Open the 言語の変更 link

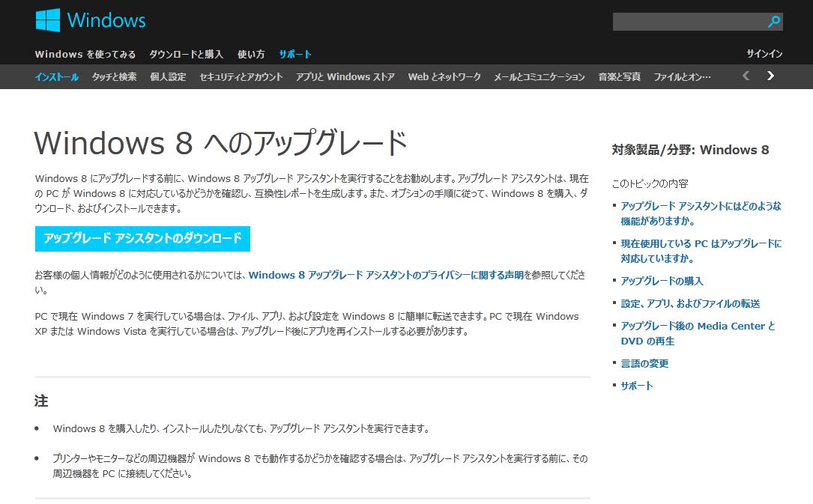click(x=644, y=363)
